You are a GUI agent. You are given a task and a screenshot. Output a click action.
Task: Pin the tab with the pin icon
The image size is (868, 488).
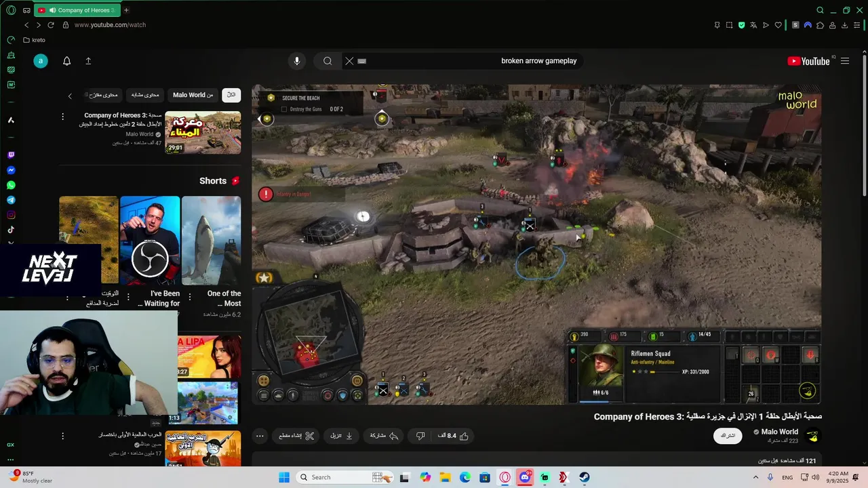point(717,25)
